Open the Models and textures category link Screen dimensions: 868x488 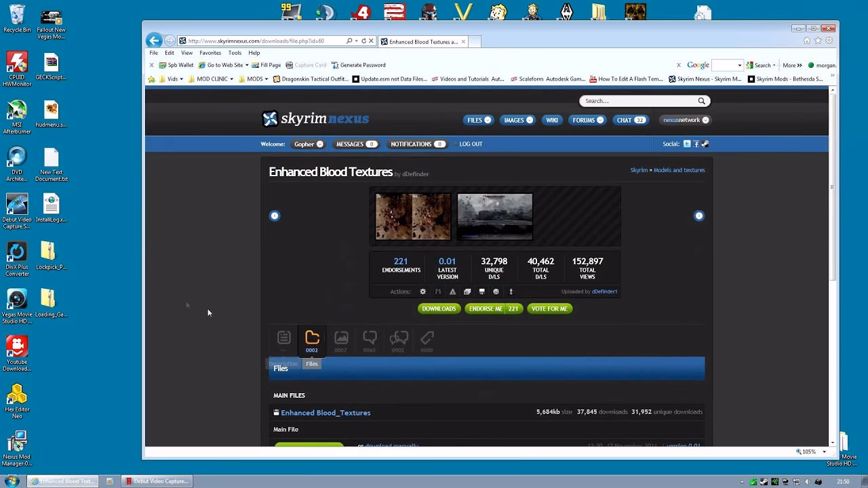(679, 170)
